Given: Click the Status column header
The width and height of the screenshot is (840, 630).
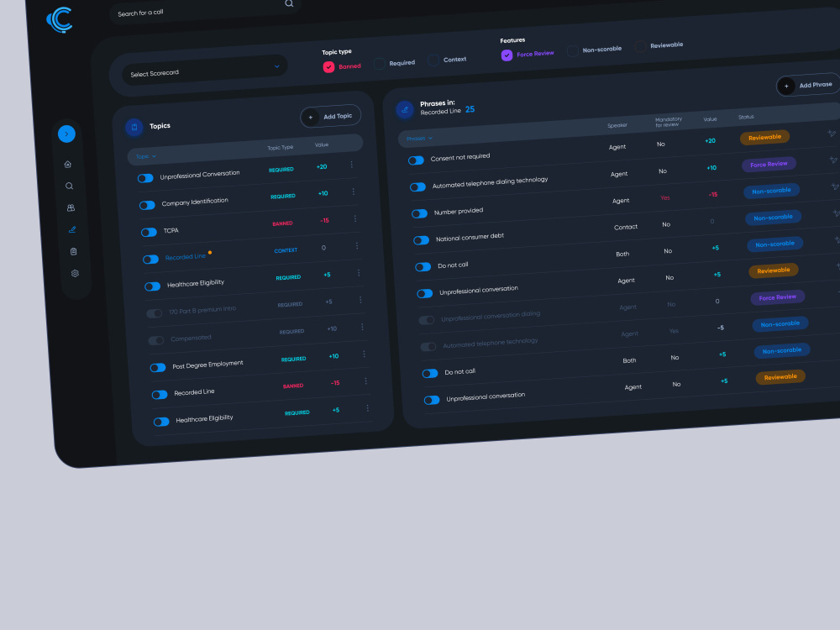Looking at the screenshot, I should click(x=746, y=117).
